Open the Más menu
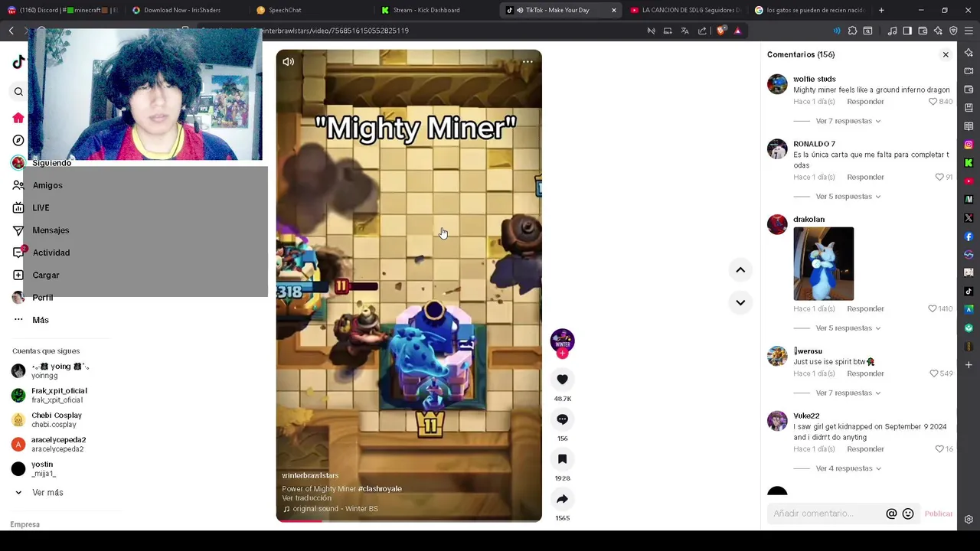This screenshot has width=980, height=551. coord(40,320)
